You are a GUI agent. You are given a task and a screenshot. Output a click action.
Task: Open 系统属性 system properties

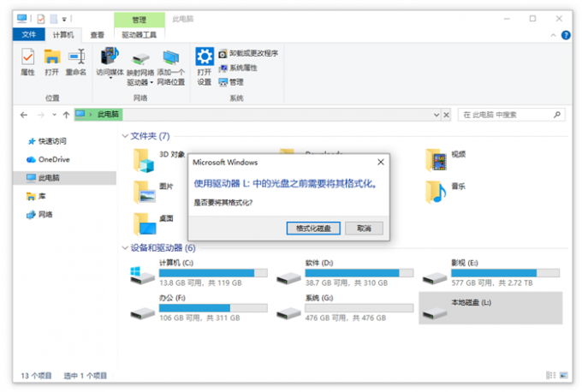point(238,68)
